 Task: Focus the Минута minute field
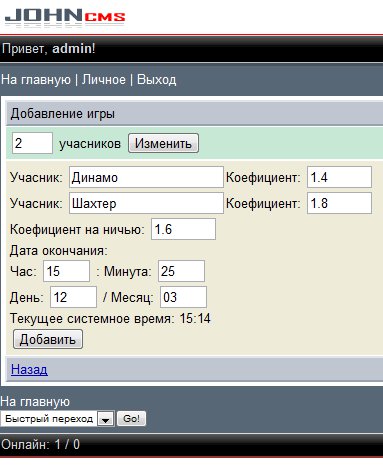181,271
